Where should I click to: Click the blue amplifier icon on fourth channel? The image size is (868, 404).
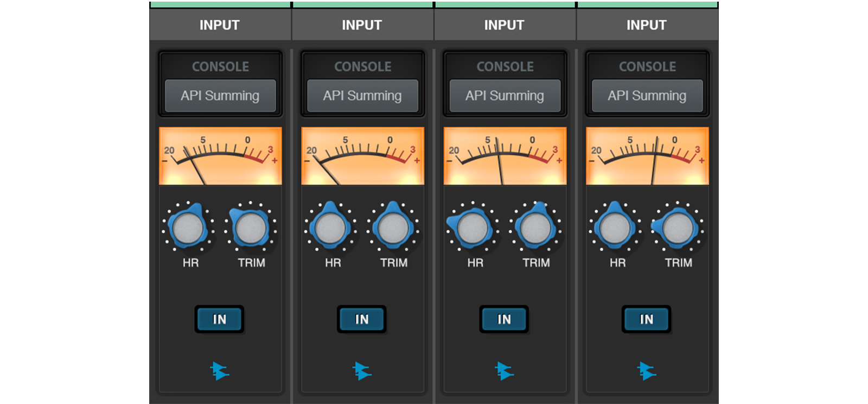[x=647, y=371]
